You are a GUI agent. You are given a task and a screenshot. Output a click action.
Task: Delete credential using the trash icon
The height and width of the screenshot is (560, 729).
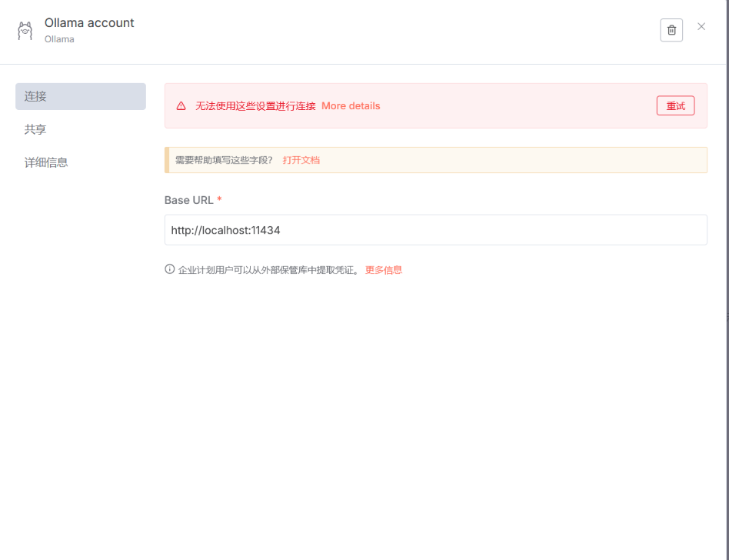click(671, 30)
